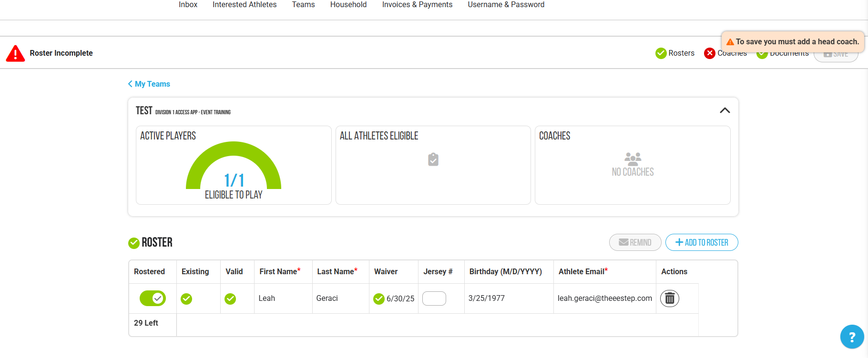Click the red X Coaches status icon

tap(710, 53)
